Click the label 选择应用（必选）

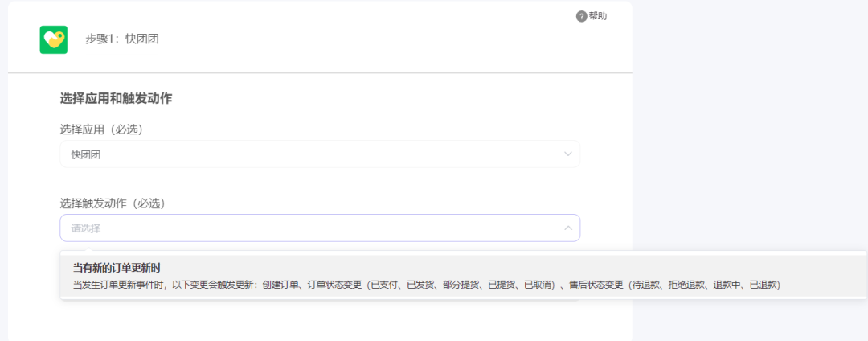click(x=101, y=129)
